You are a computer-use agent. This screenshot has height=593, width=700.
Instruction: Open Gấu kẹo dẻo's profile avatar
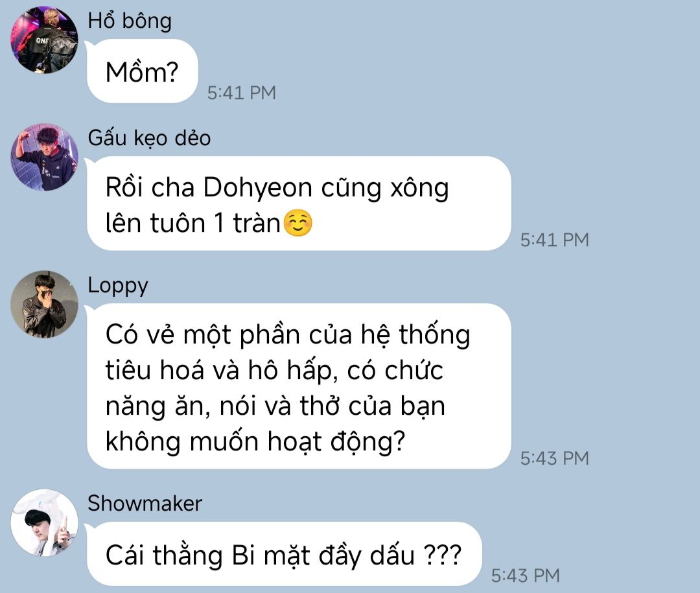pyautogui.click(x=44, y=157)
